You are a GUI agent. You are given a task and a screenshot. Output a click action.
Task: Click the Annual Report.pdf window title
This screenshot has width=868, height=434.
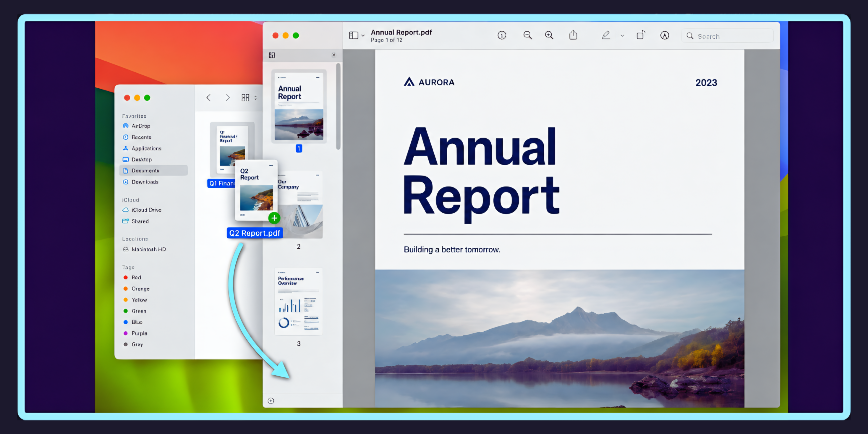tap(401, 32)
